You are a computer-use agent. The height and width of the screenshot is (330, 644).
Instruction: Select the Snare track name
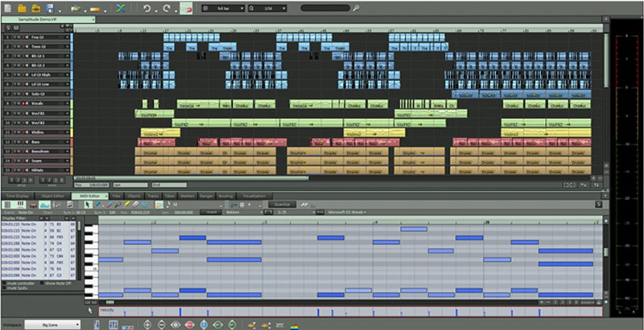(37, 161)
